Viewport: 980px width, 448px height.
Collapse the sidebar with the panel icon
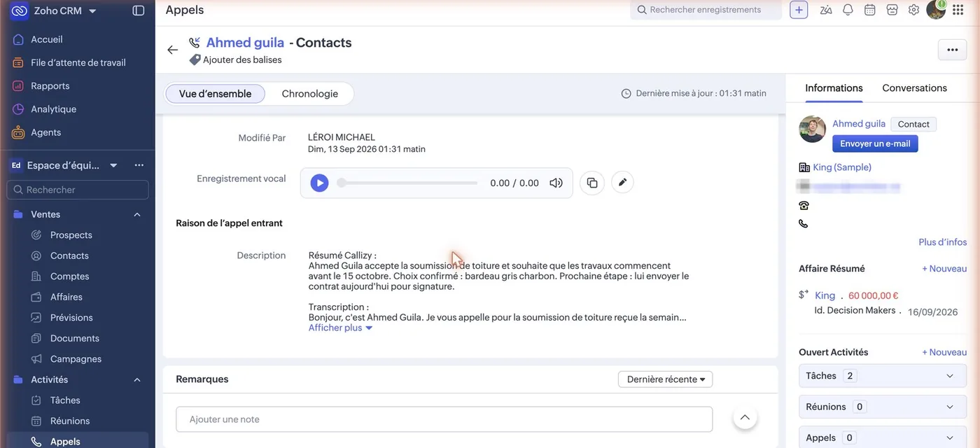pyautogui.click(x=139, y=10)
